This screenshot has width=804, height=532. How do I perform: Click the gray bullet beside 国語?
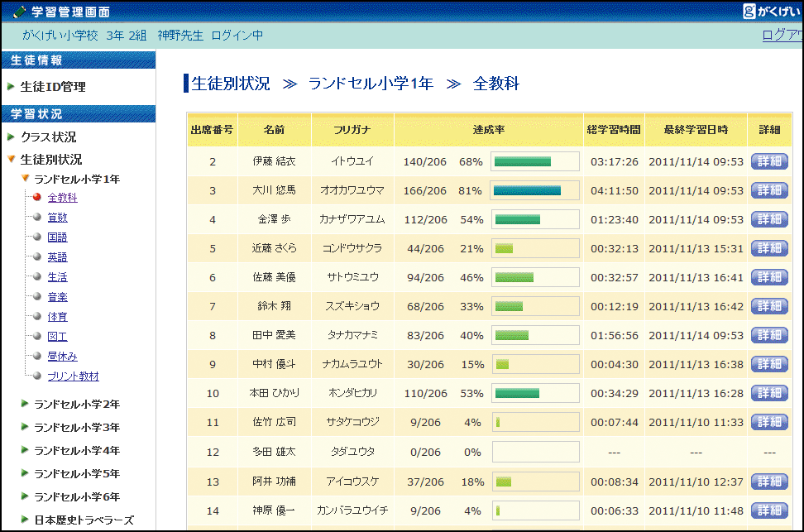pyautogui.click(x=37, y=237)
